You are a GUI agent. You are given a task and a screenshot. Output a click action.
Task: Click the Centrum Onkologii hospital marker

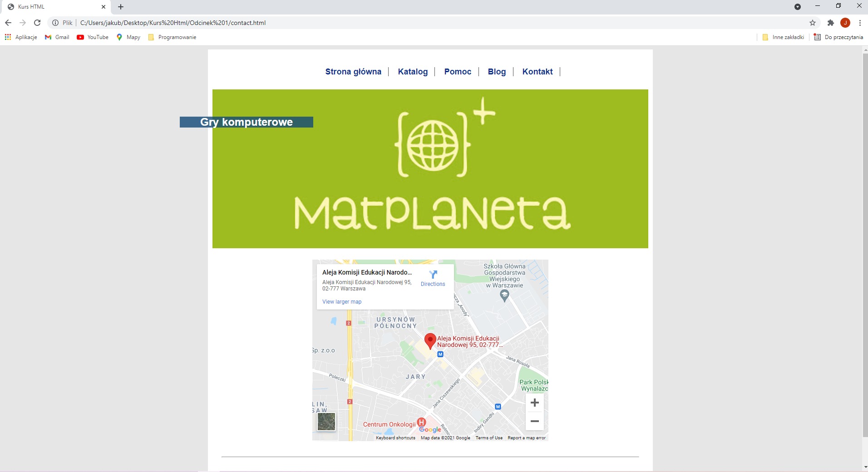tap(421, 423)
